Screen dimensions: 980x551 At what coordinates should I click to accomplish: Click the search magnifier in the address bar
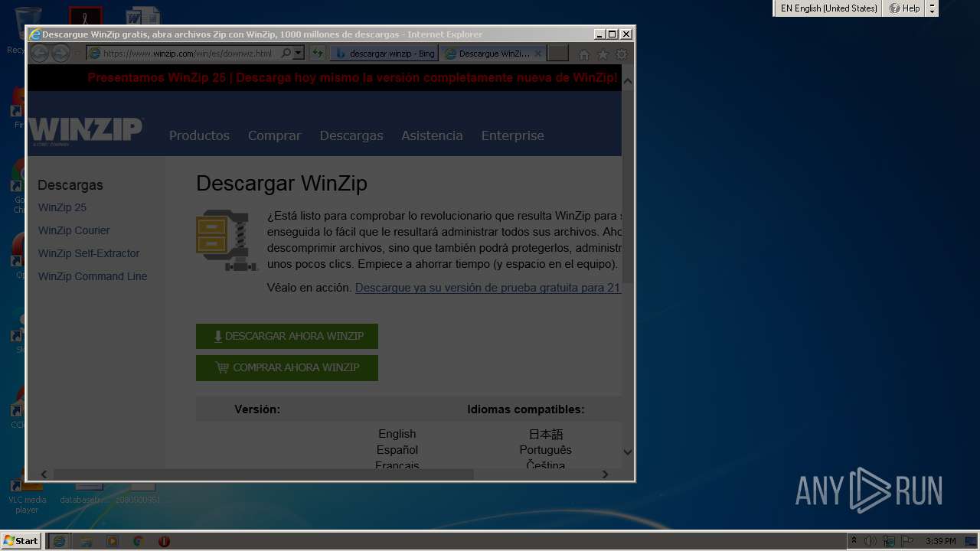tap(286, 54)
